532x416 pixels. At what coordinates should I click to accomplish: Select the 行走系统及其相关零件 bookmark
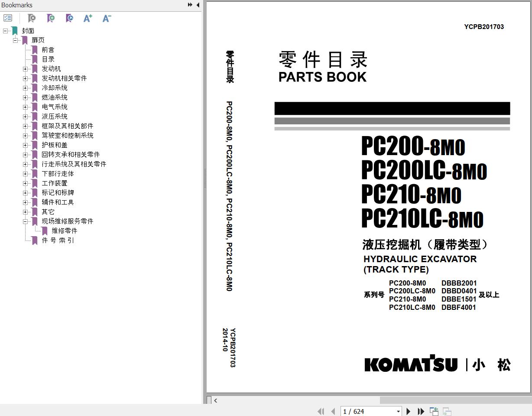(74, 164)
